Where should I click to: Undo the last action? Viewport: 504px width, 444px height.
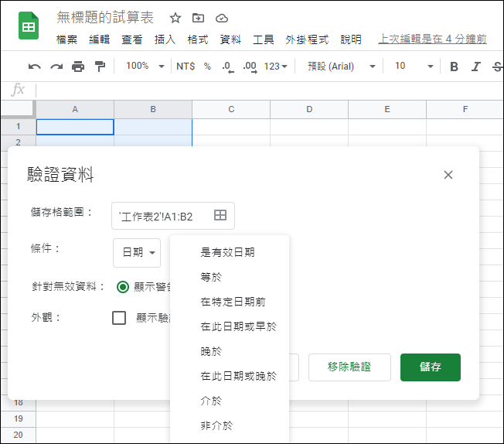tap(34, 67)
